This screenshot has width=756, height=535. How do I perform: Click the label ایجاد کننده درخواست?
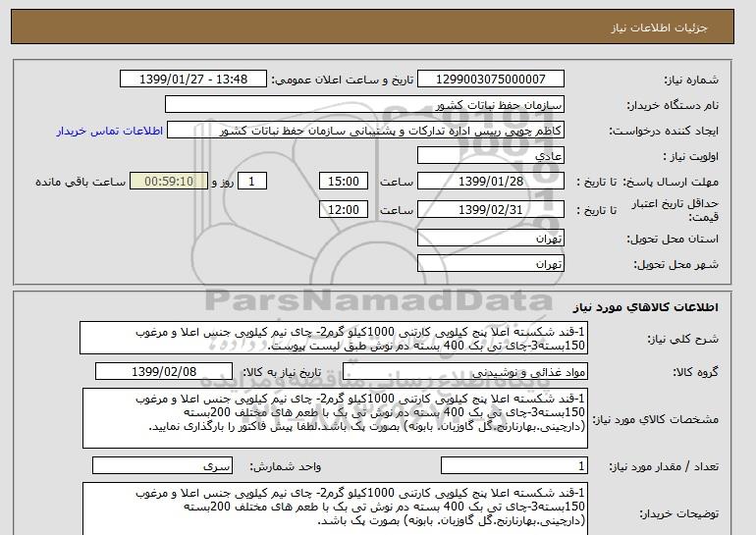(664, 131)
